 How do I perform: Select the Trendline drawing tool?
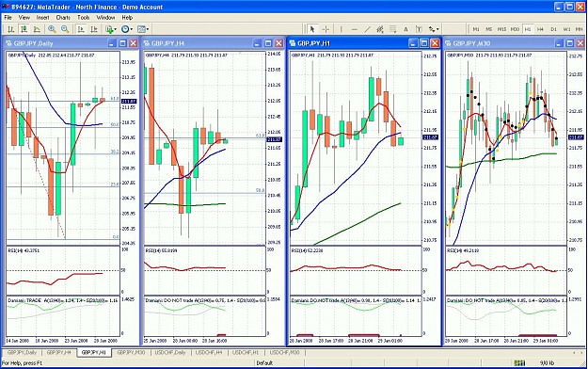(368, 29)
